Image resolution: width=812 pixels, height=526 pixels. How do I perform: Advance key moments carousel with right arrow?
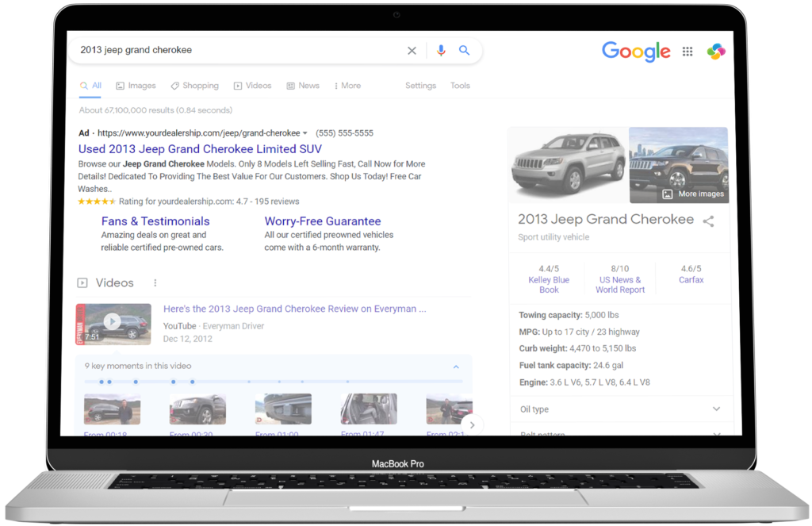(472, 425)
